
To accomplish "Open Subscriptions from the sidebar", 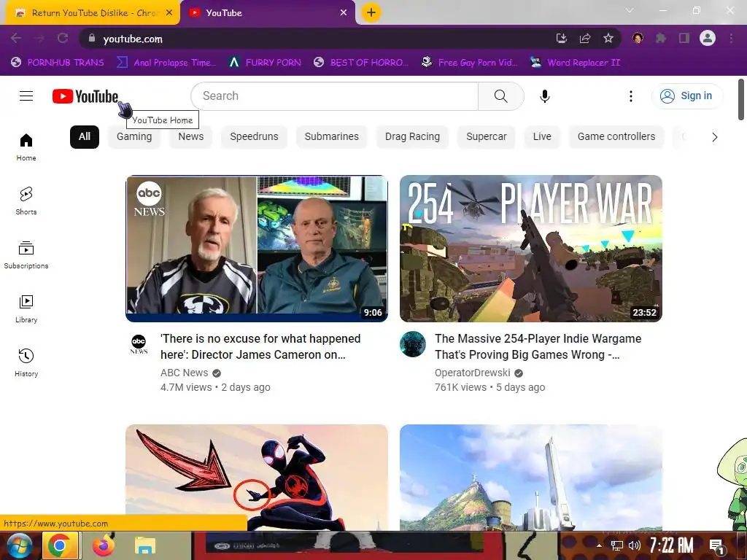I will point(26,254).
